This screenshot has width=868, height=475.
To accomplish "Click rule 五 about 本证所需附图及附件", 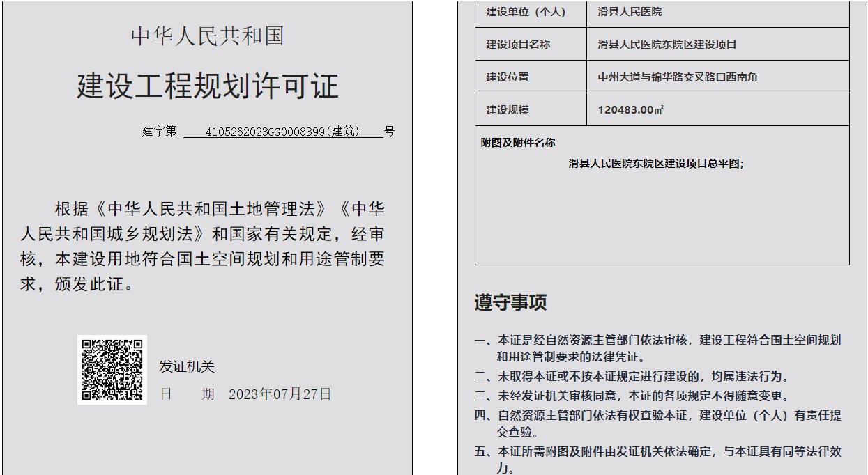I will point(658,460).
